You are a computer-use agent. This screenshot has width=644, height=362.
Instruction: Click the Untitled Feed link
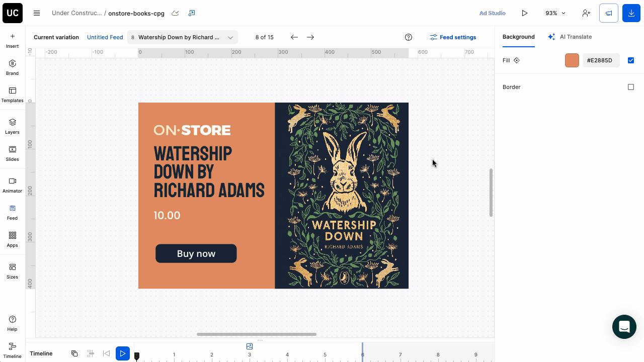coord(105,37)
